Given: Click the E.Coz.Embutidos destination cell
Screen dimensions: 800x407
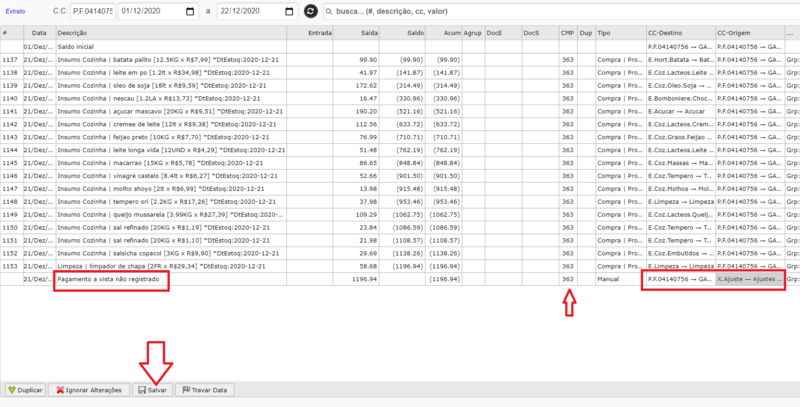Looking at the screenshot, I should (681, 253).
